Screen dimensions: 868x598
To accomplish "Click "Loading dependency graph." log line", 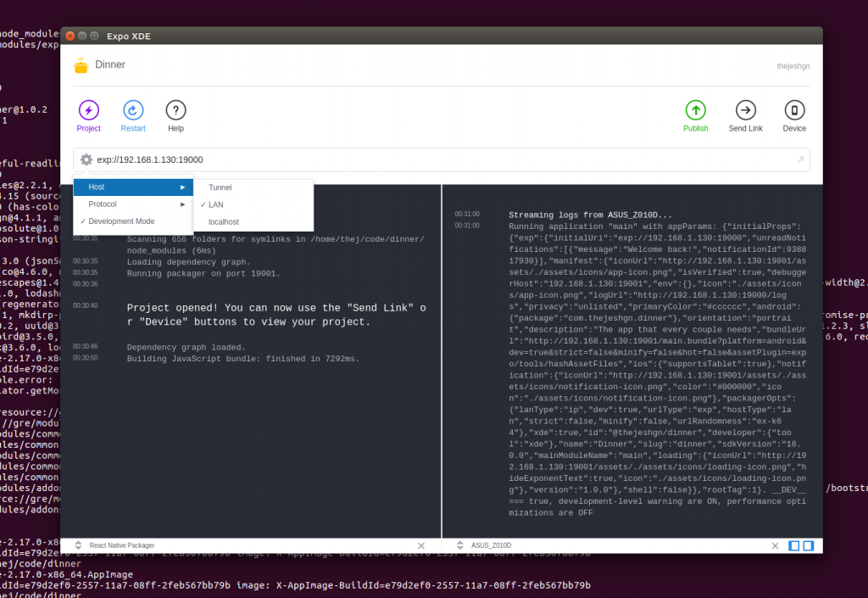I will pos(188,262).
